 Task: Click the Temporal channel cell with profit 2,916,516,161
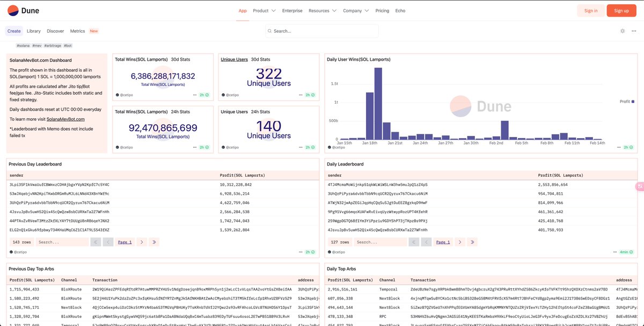(389, 289)
